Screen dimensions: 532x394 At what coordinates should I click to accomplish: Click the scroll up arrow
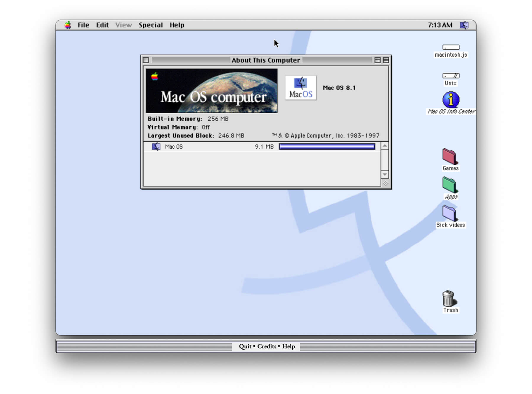coord(385,146)
